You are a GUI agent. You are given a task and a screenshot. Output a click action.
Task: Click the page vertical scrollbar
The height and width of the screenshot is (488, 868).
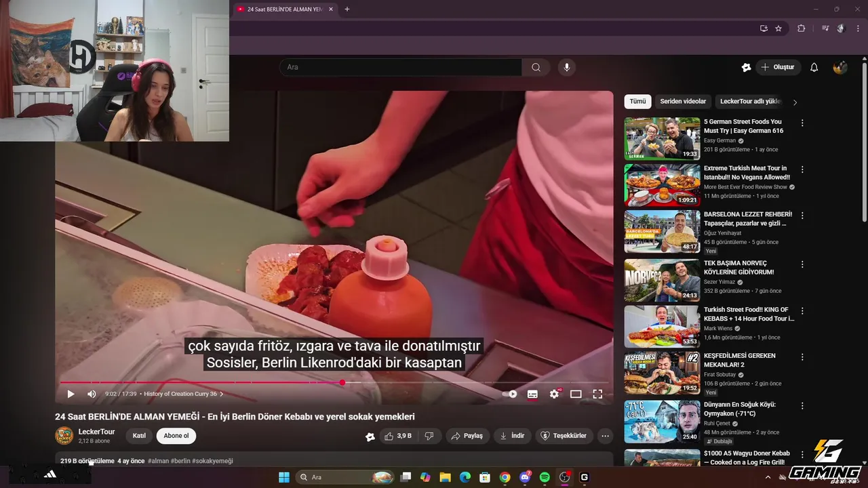pos(864,141)
